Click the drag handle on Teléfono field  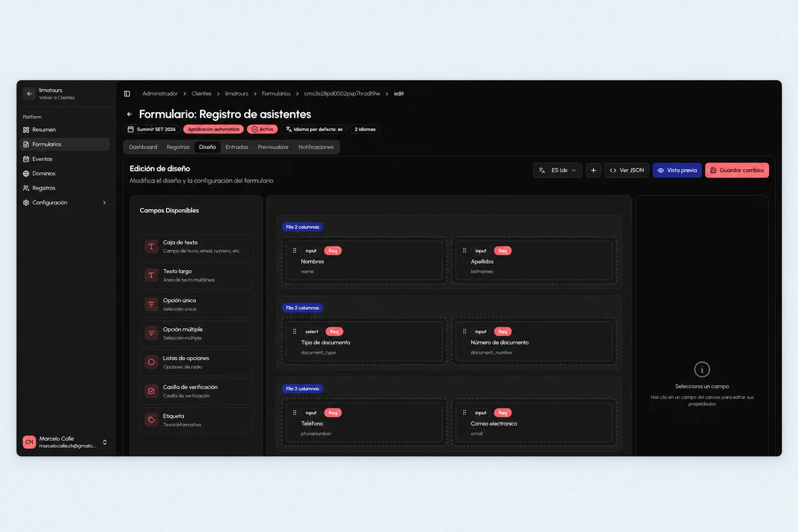tap(295, 412)
